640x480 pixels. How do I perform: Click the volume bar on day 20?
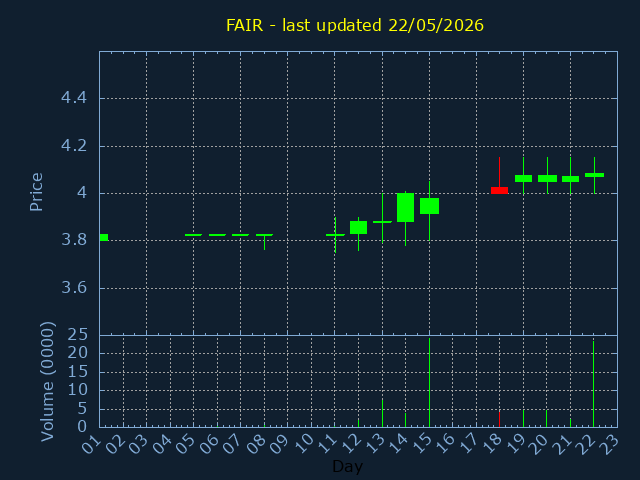(547, 418)
